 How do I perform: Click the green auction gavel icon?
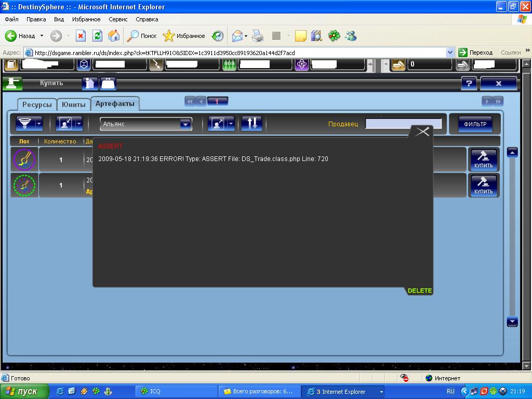click(12, 83)
